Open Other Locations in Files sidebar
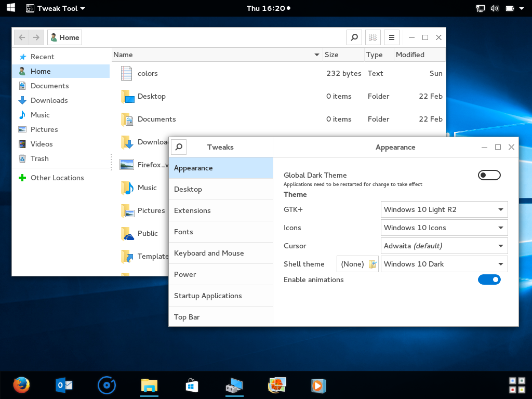 tap(61, 178)
